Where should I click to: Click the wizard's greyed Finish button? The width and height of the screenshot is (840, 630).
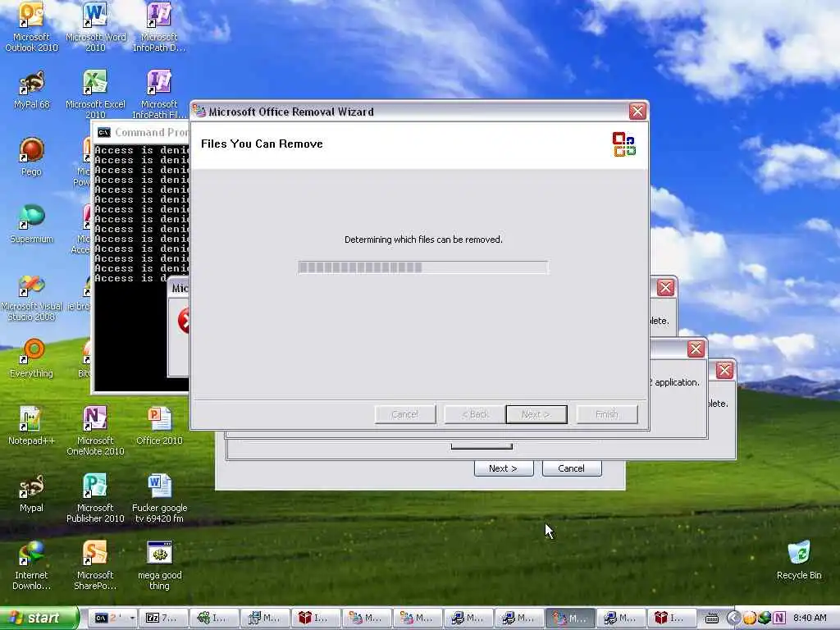[x=607, y=414]
